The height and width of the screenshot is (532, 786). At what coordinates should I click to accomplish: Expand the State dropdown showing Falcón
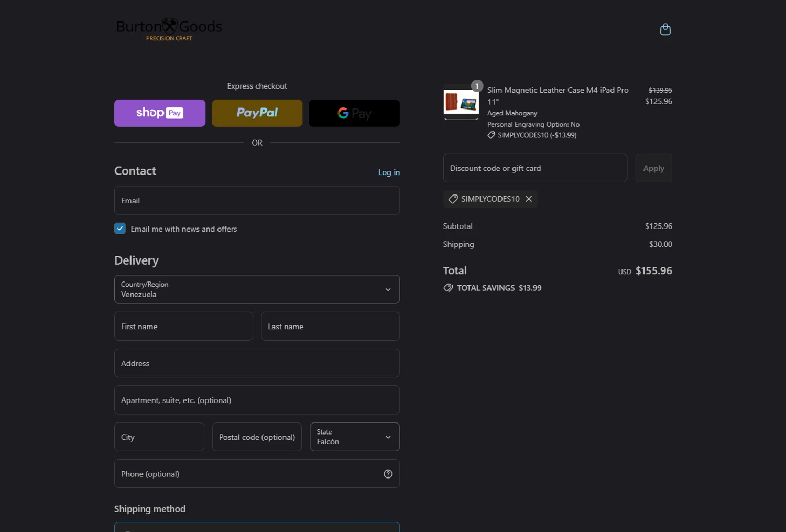pyautogui.click(x=355, y=437)
